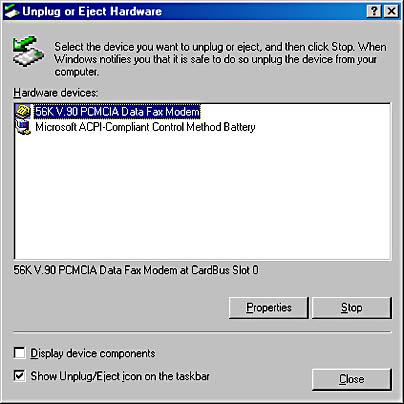Enable the Display device components checkbox
This screenshot has height=404, width=404.
tap(19, 353)
